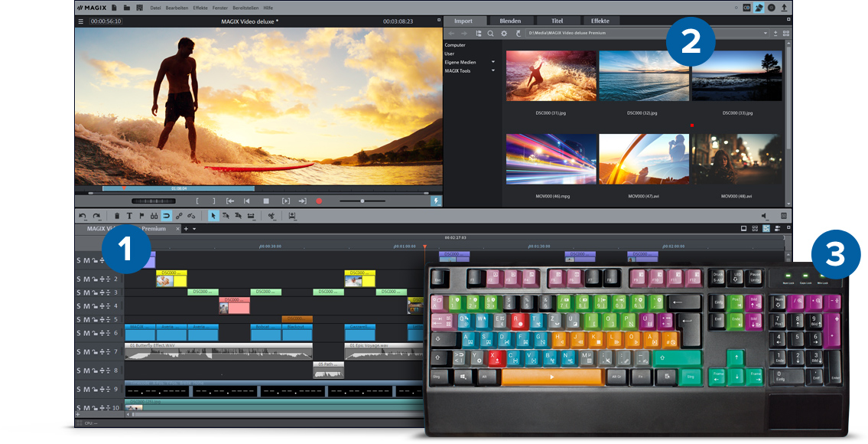
Task: Lock track 4 with its padlock icon
Action: click(95, 306)
